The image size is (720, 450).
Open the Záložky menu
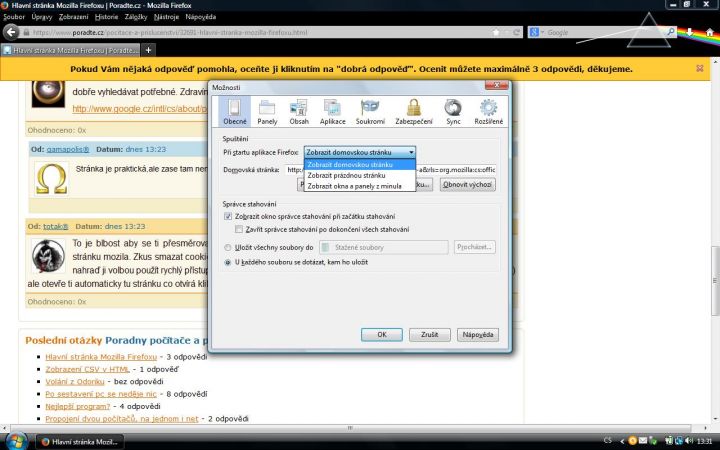coord(136,17)
